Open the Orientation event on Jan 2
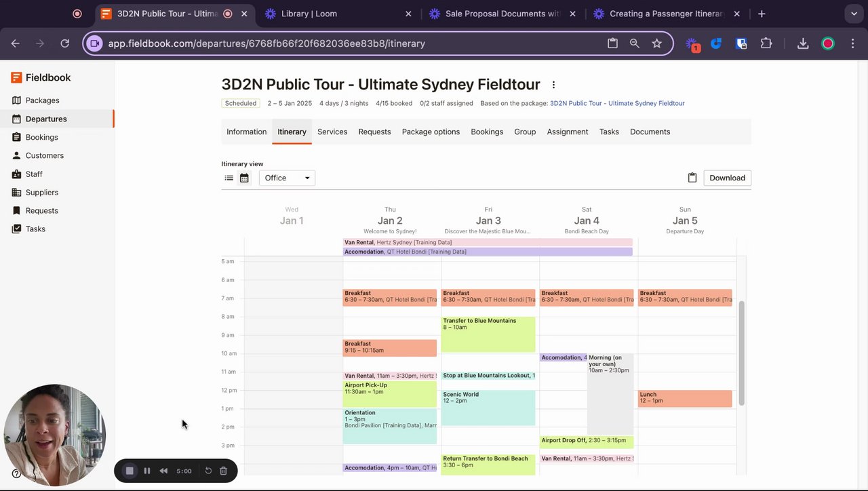Screen dimensions: 868x491 pyautogui.click(x=389, y=426)
